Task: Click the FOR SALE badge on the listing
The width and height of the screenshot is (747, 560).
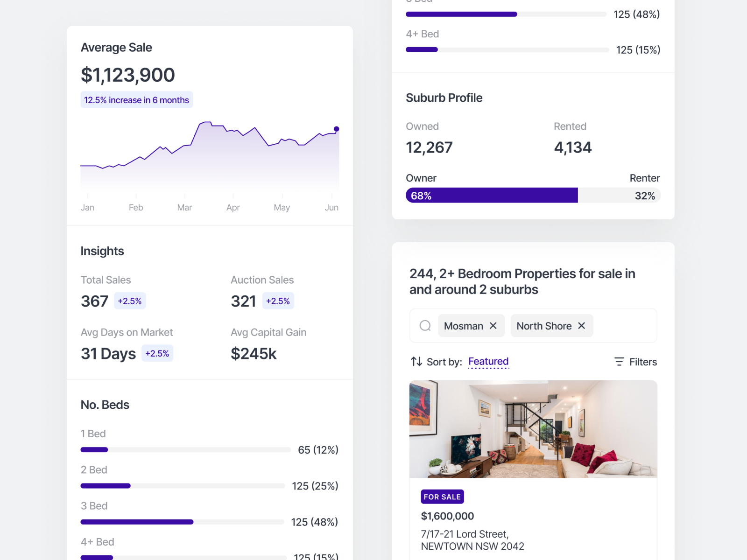Action: (x=442, y=497)
